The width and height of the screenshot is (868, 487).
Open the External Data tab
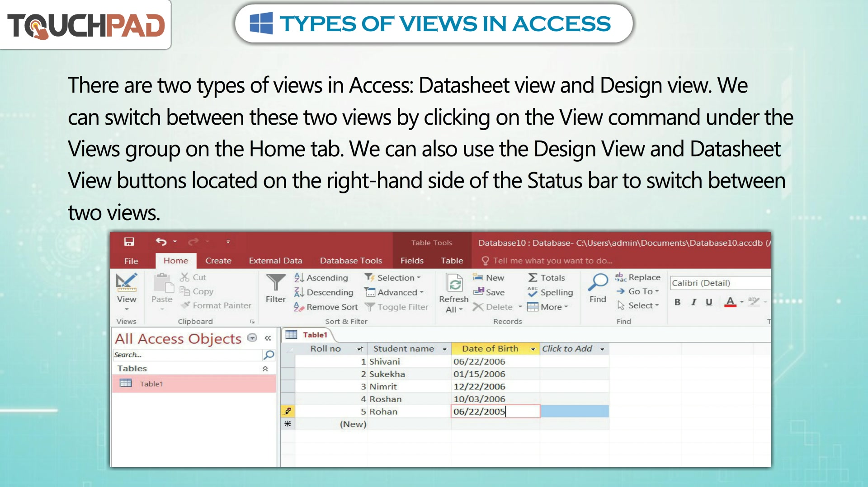click(275, 261)
